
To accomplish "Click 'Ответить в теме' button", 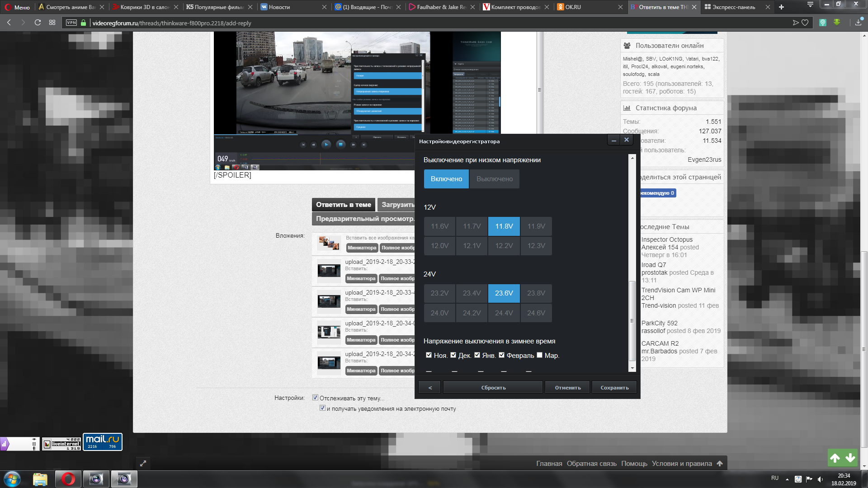I will (x=343, y=205).
